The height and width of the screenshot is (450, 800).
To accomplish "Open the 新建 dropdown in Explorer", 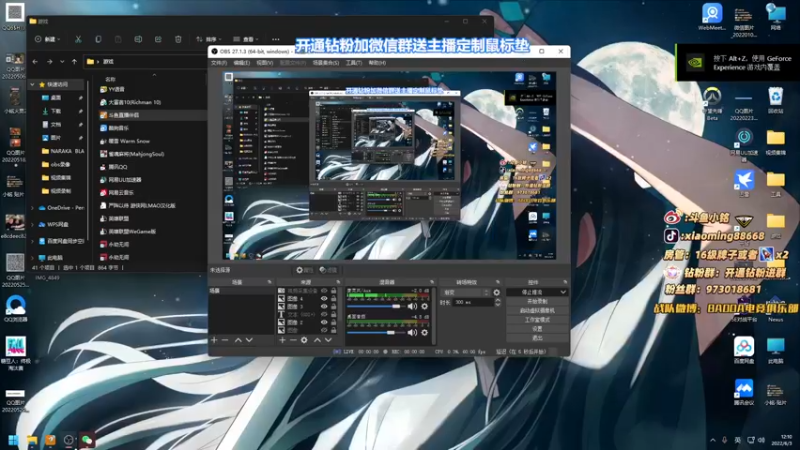I will pyautogui.click(x=47, y=39).
